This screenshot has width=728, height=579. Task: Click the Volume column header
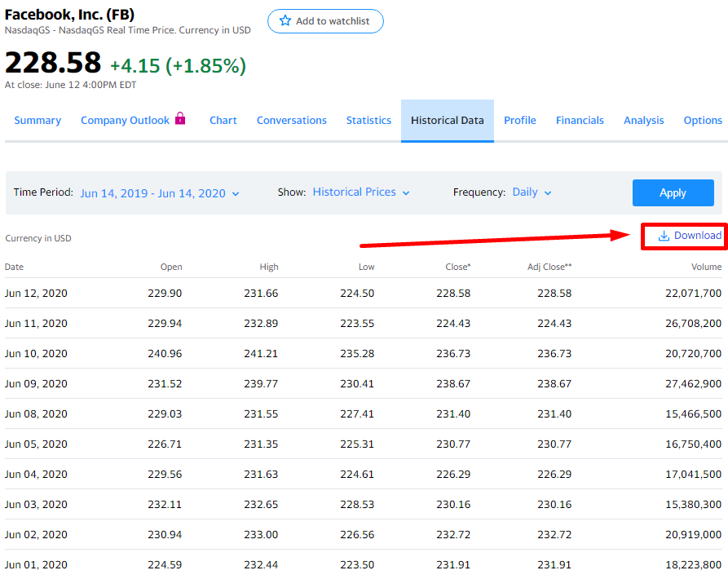[x=706, y=267]
